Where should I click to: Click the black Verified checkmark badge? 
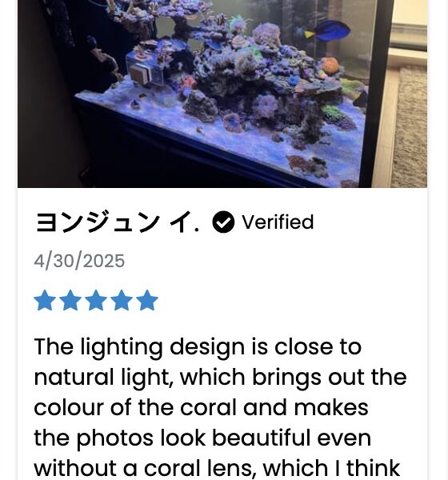click(223, 222)
